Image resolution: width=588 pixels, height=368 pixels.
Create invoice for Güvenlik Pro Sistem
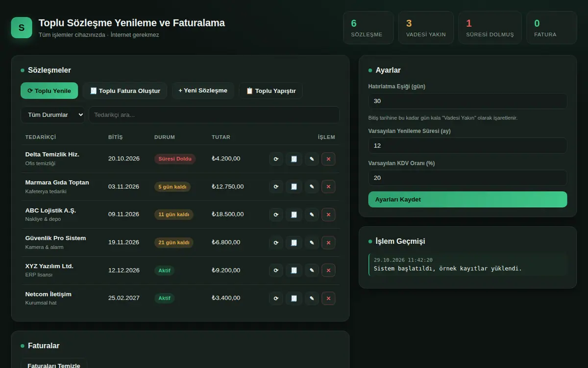point(294,242)
